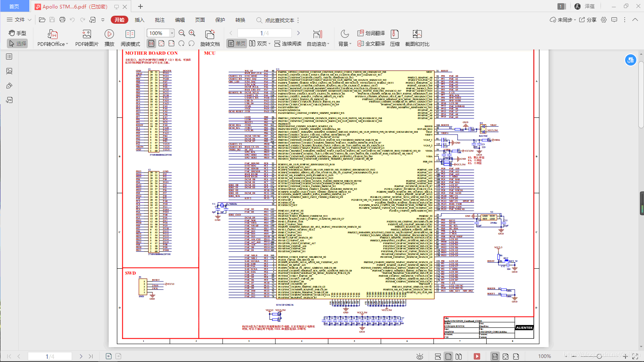Select the 手型 hand tool
This screenshot has height=362, width=644.
(x=18, y=33)
